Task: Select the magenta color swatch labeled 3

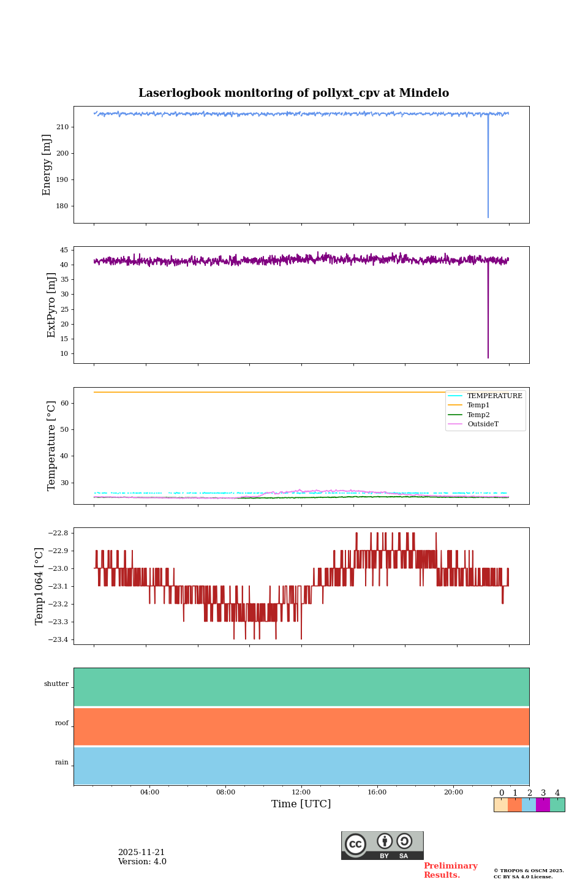Action: 543,805
